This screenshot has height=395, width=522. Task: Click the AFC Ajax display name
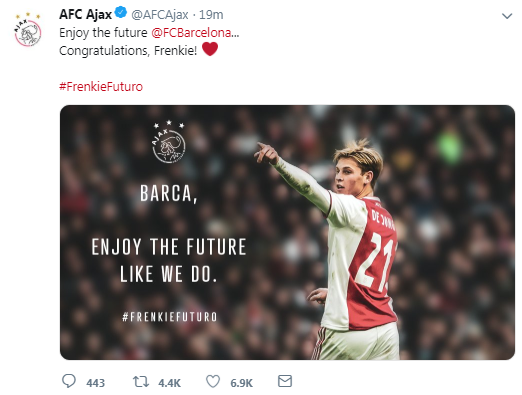tap(85, 14)
